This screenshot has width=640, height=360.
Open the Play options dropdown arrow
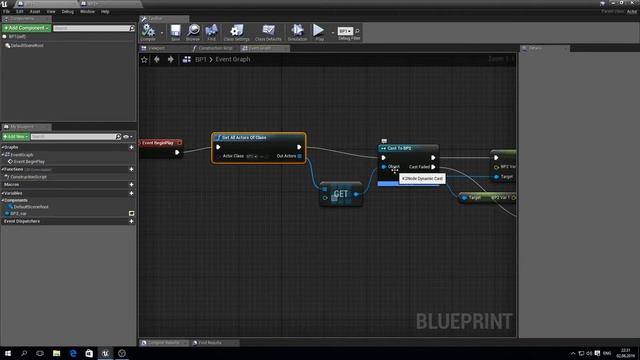[333, 33]
